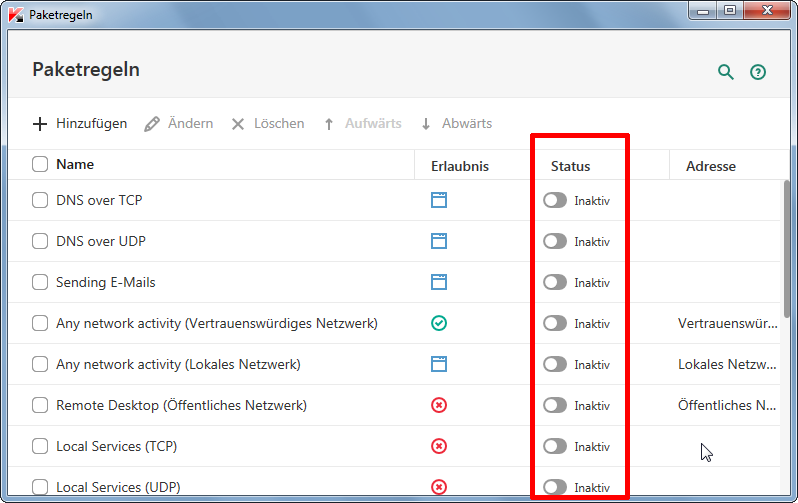Click the Hinzufügen button label
The width and height of the screenshot is (798, 503).
click(92, 124)
